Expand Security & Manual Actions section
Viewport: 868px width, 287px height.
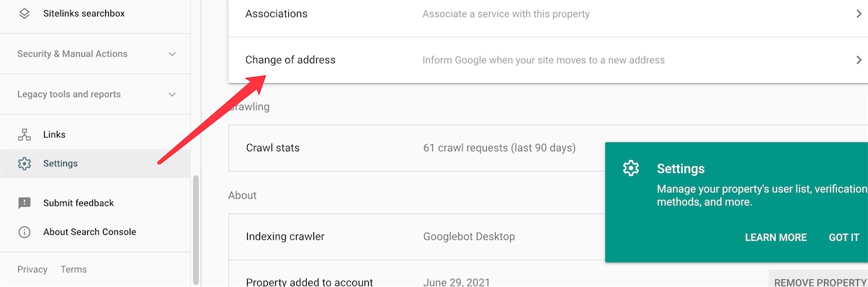pos(171,54)
